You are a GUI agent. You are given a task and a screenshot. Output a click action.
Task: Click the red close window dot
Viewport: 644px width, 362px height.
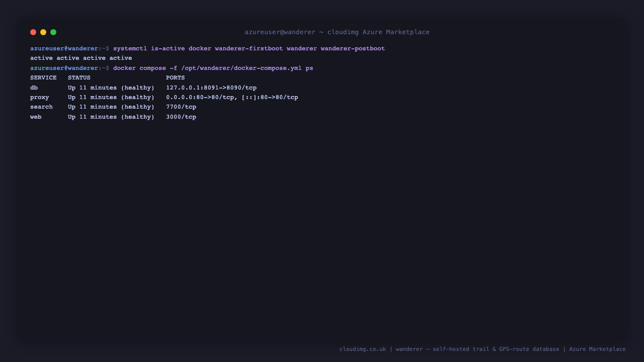coord(33,32)
